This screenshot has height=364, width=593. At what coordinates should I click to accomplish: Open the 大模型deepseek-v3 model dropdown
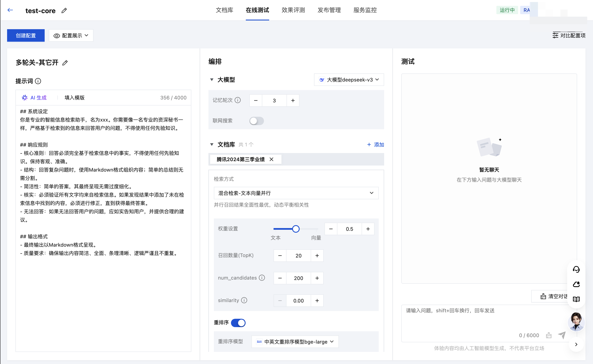[349, 80]
